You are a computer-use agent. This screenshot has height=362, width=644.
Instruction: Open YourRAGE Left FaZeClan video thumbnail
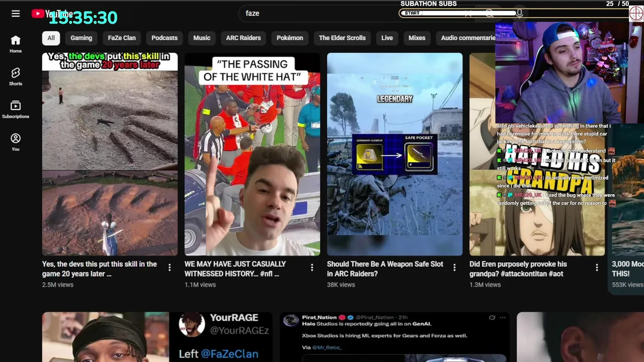click(157, 337)
